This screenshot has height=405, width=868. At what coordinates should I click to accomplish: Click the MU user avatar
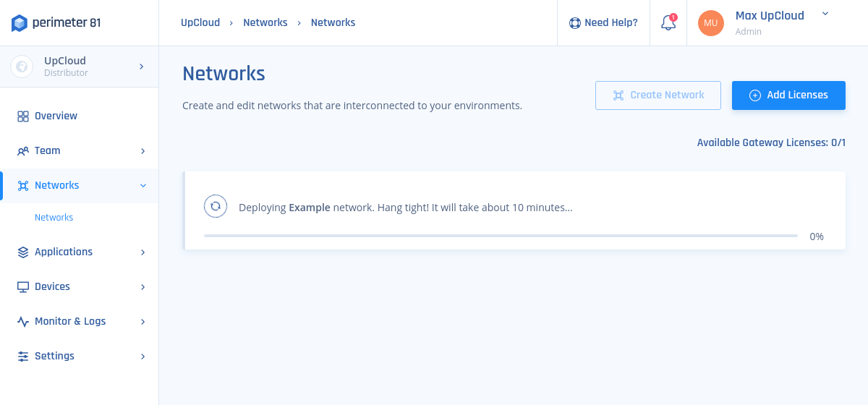coord(710,23)
